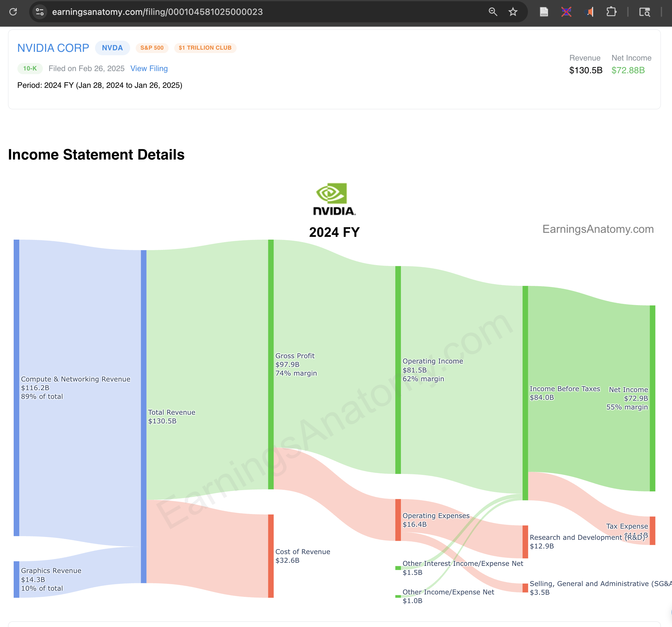Viewport: 672px width, 627px height.
Task: Click the '2024 FY' chart title
Action: [x=334, y=232]
